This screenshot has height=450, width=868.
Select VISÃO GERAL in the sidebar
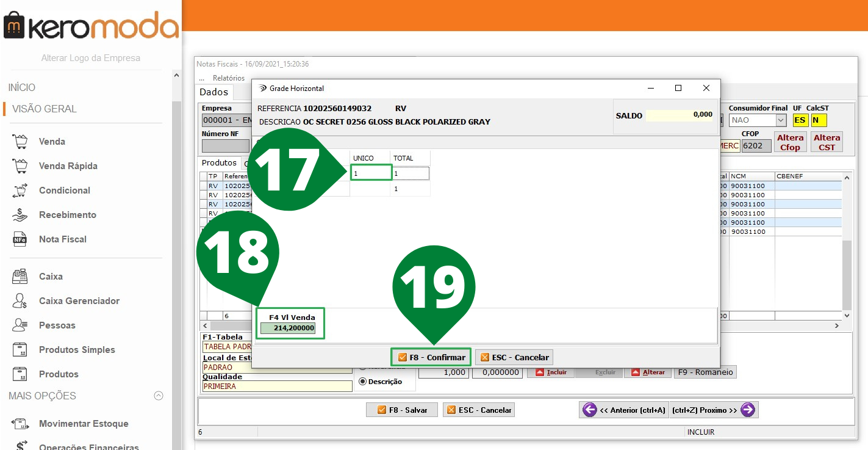[45, 109]
